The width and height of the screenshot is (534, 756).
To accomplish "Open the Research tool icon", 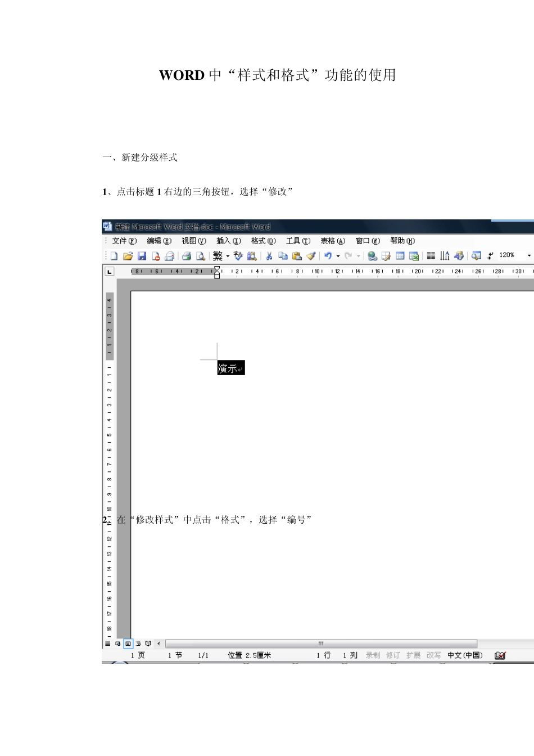I will (252, 256).
